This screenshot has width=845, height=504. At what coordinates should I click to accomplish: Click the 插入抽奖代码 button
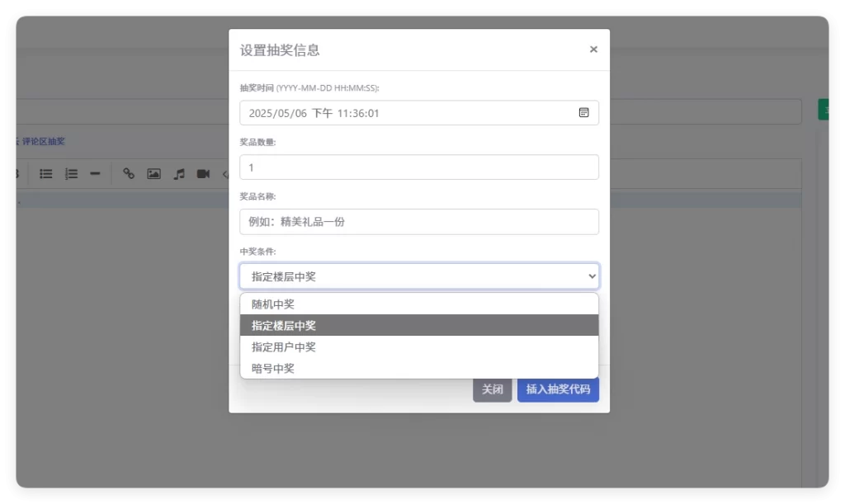[x=558, y=389]
